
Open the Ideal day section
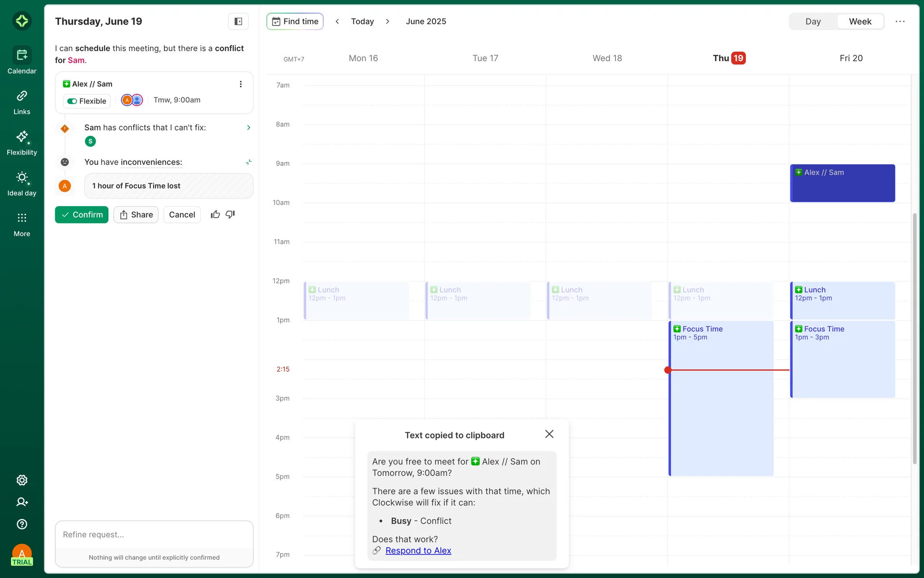point(22,183)
